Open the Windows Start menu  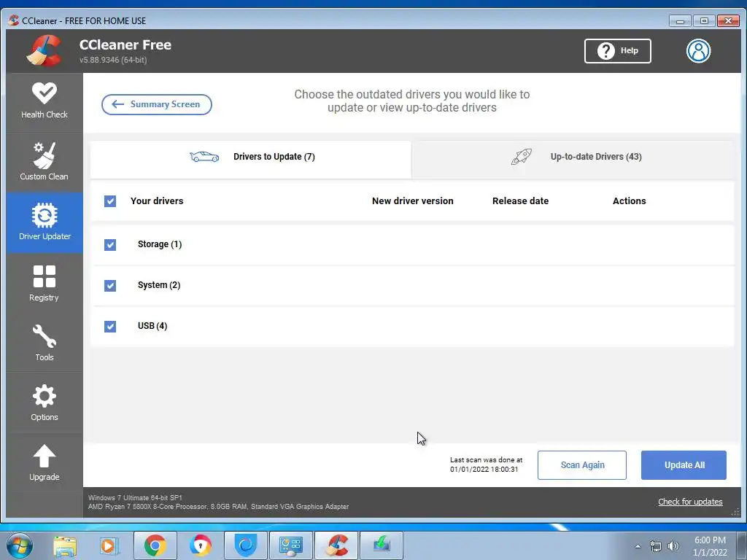click(x=20, y=545)
